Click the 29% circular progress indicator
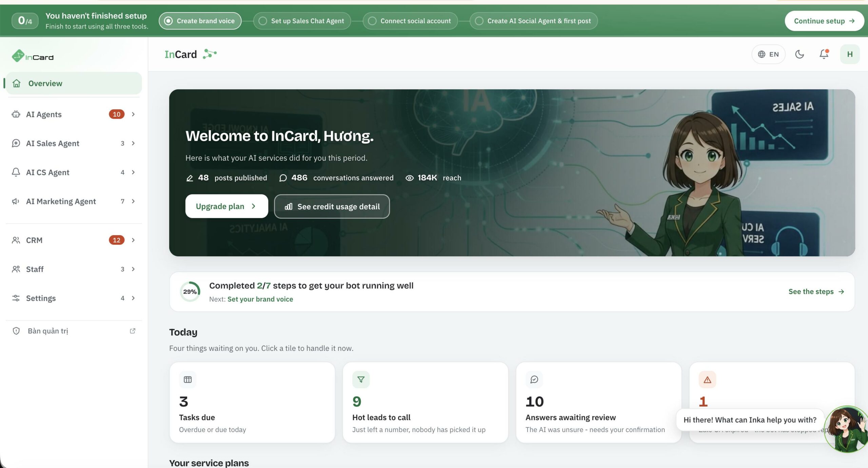868x468 pixels. coord(190,292)
